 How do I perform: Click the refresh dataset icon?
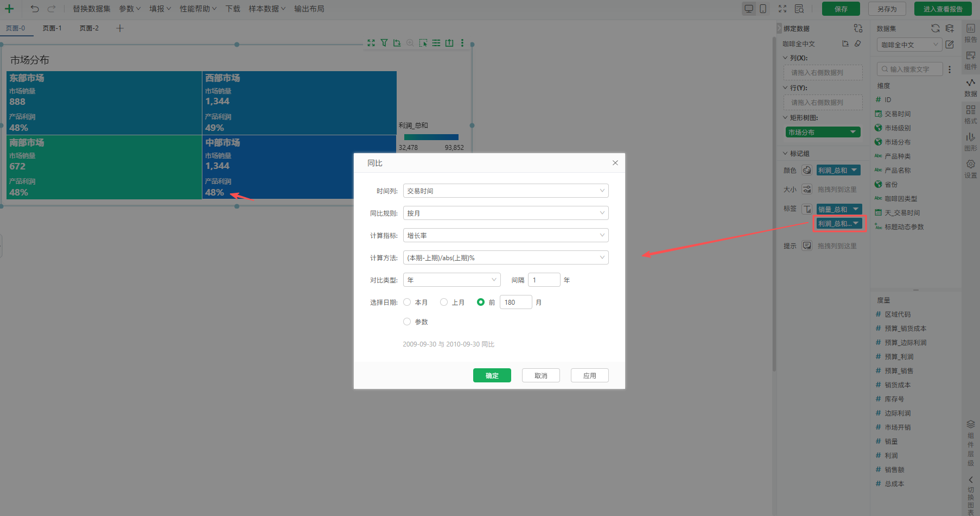pyautogui.click(x=935, y=28)
